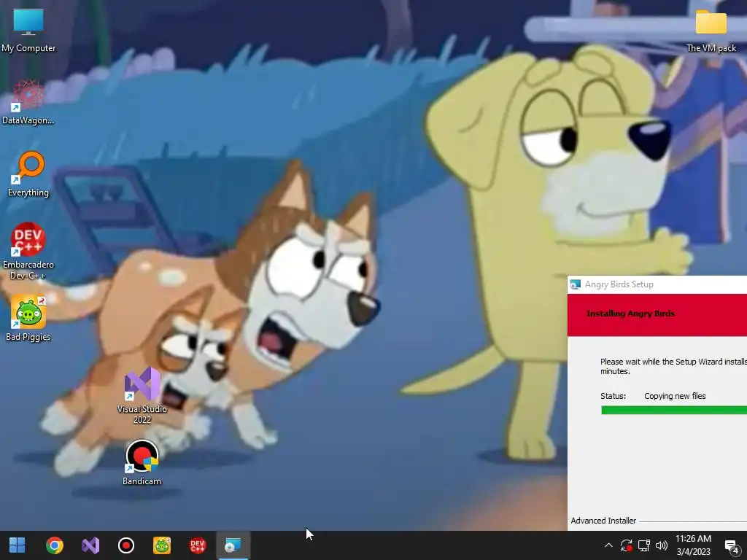Click the Angry Birds Setup window title

click(619, 284)
